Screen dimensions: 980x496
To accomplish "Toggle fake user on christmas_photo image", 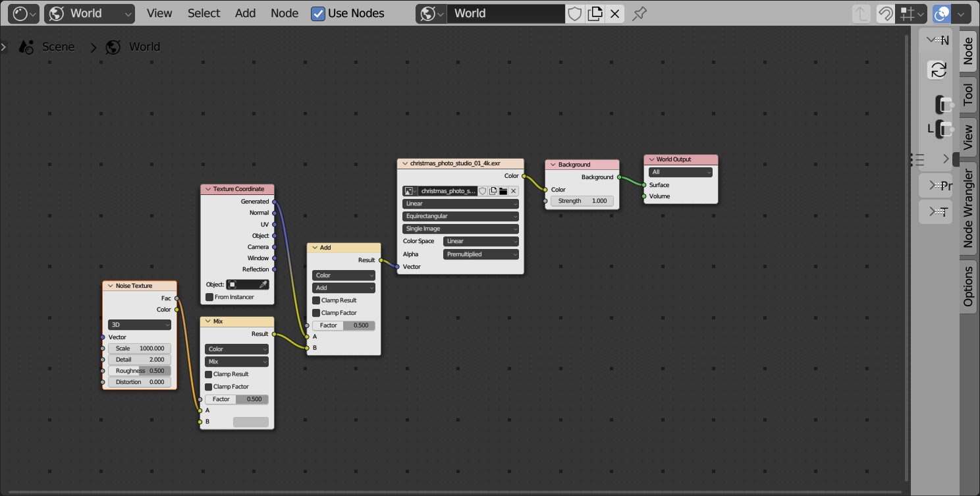I will click(482, 191).
